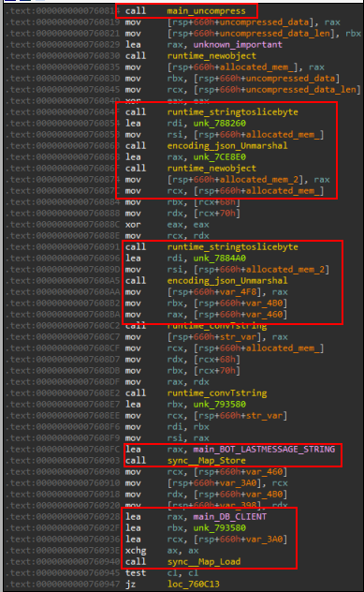Select operand '[rsp+660h+uncompressed_data_len], rbx'
This screenshot has width=364, height=592.
[x=264, y=34]
